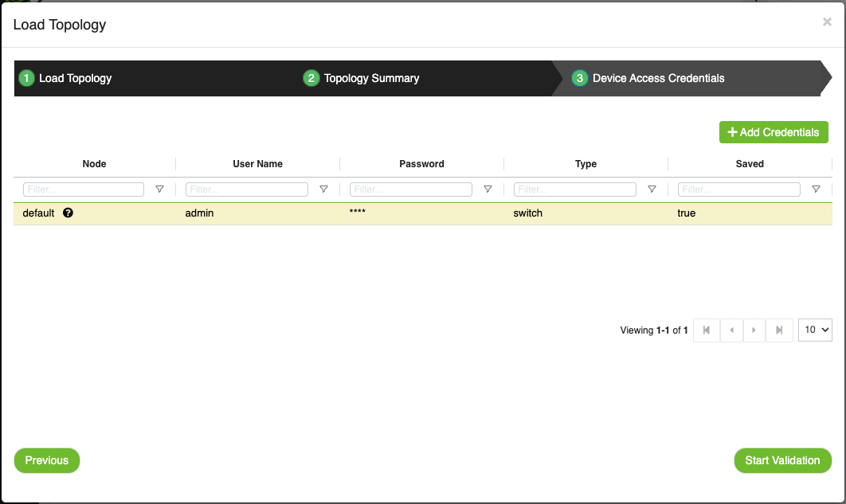Click the Previous button

tap(47, 460)
